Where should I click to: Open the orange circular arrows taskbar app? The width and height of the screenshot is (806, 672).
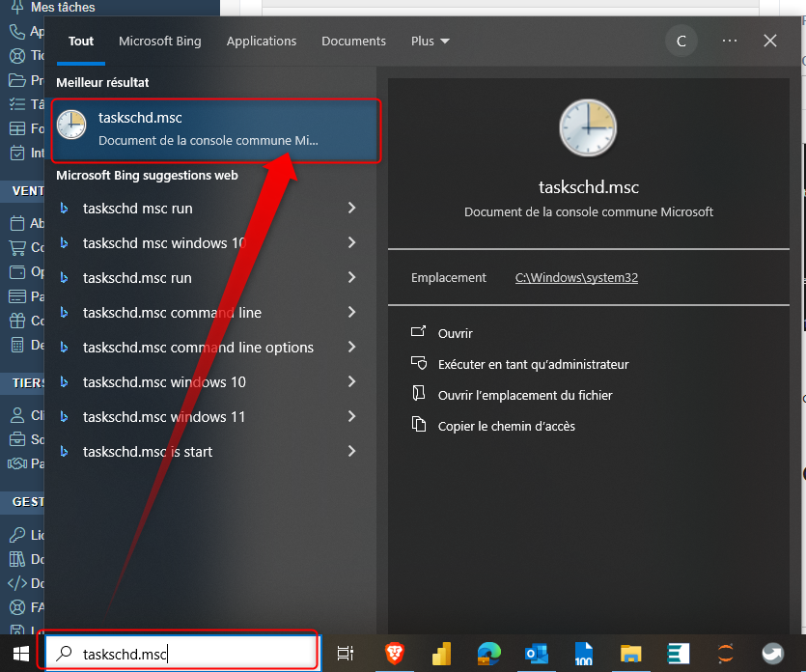point(725,654)
